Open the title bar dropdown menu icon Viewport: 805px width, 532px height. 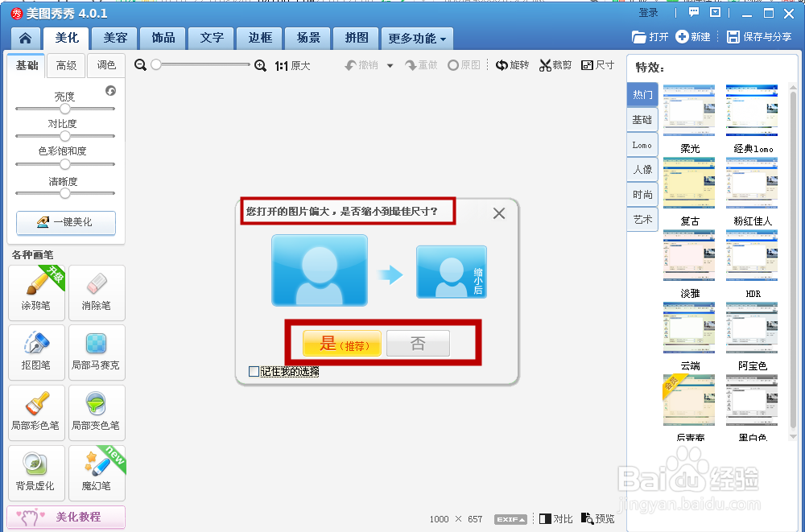point(715,13)
